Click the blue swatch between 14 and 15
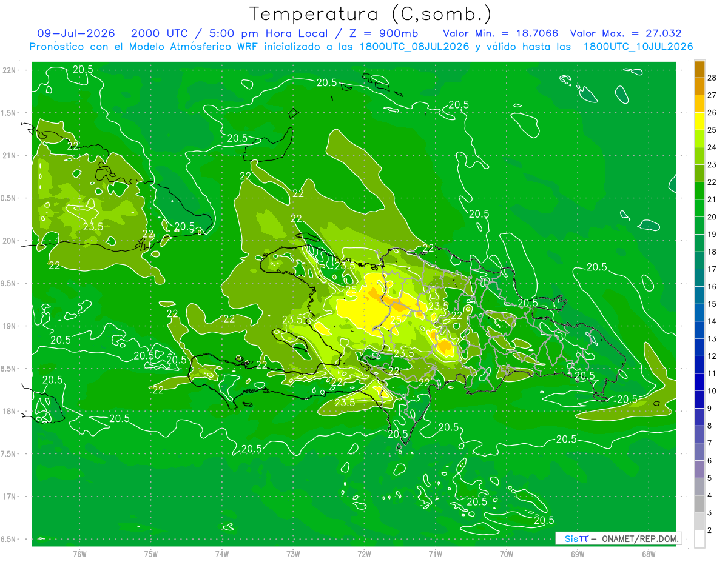The width and height of the screenshot is (728, 562). 699,313
